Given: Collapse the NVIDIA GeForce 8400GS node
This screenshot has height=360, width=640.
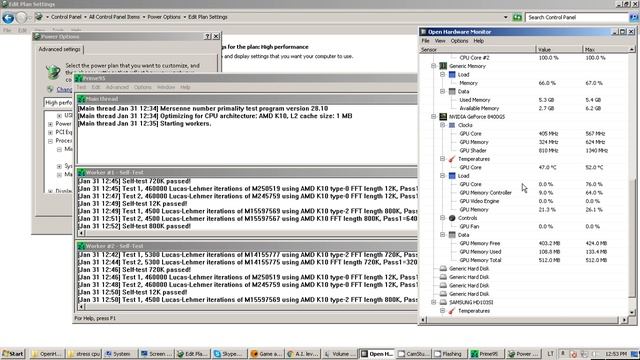Looking at the screenshot, I should coord(433,117).
